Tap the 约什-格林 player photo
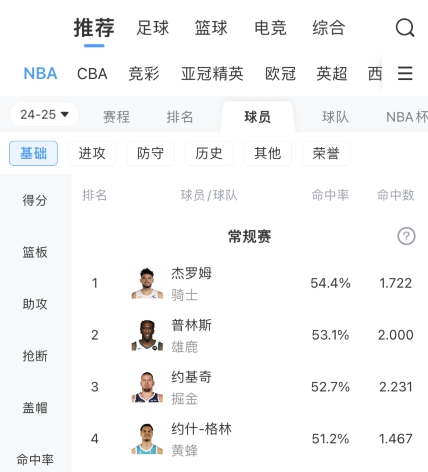Image resolution: width=428 pixels, height=472 pixels. click(x=147, y=439)
